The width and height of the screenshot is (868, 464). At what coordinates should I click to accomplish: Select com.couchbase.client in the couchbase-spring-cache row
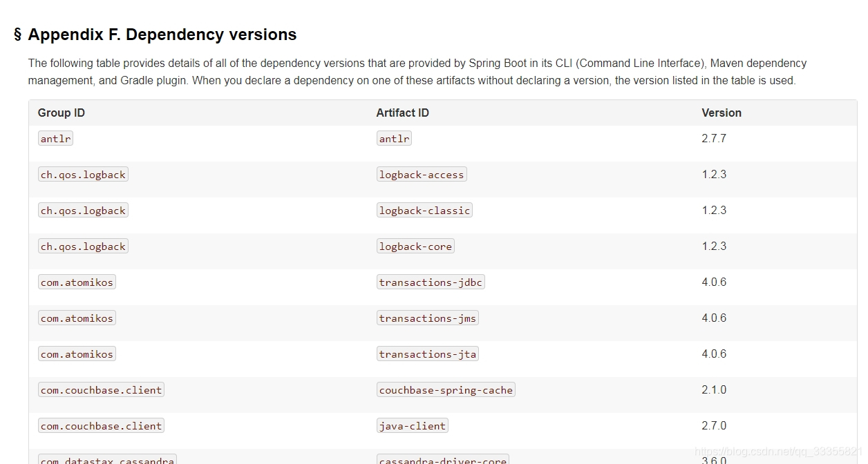(101, 390)
